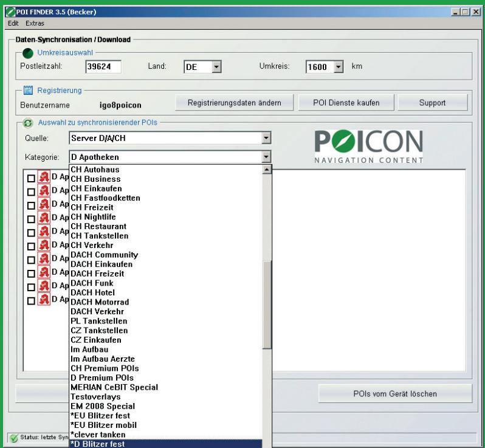Select CH Restaurant in the list

click(166, 227)
